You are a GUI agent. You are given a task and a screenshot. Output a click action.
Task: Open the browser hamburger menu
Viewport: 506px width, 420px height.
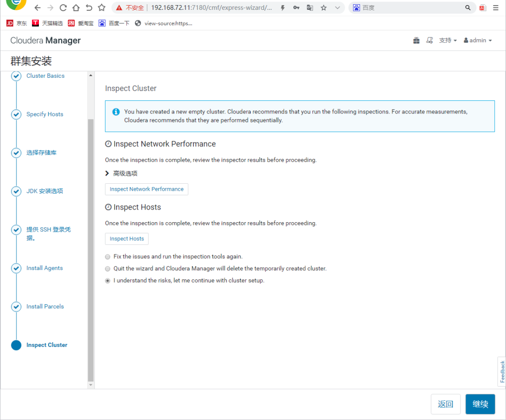click(496, 8)
